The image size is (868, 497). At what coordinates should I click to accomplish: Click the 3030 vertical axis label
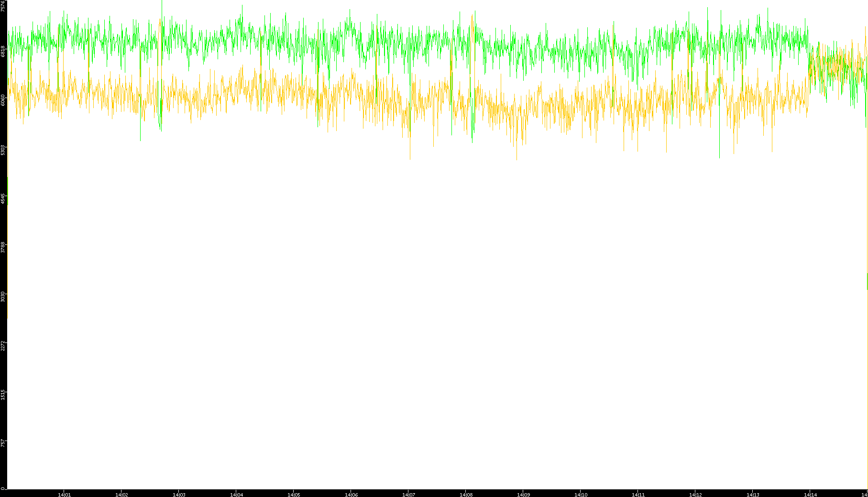tap(3, 297)
